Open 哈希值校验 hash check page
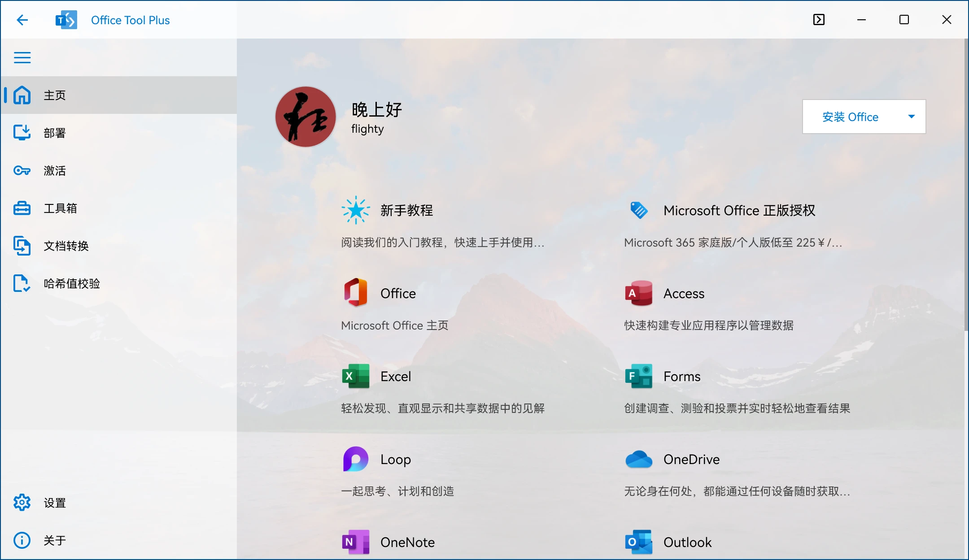The height and width of the screenshot is (560, 969). (72, 283)
